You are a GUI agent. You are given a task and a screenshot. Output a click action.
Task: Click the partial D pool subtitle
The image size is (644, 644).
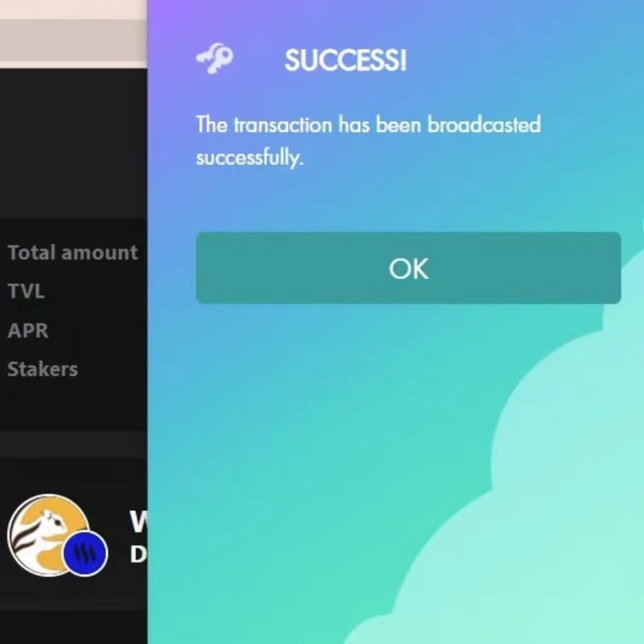(x=138, y=555)
